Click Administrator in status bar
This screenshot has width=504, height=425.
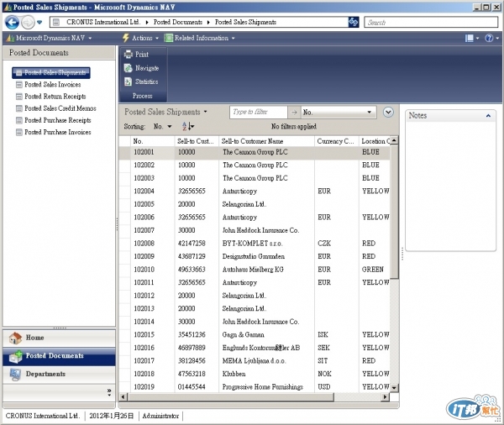160,416
